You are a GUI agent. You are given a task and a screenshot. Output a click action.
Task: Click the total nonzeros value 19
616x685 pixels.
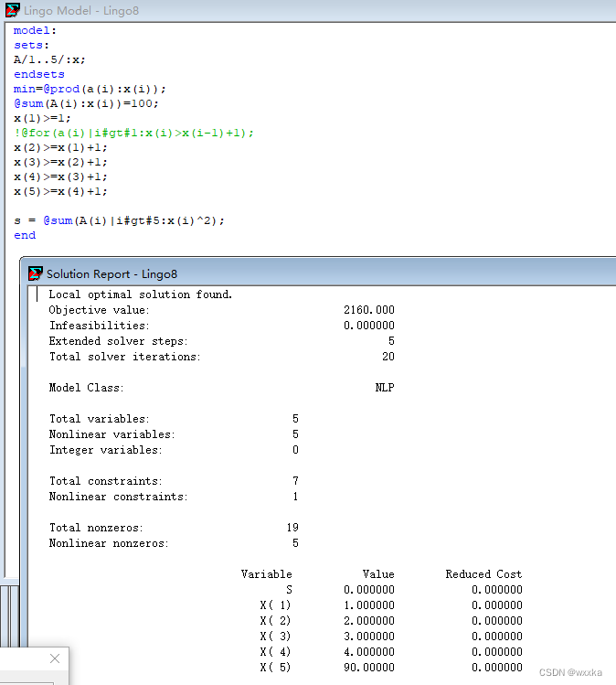click(x=292, y=528)
